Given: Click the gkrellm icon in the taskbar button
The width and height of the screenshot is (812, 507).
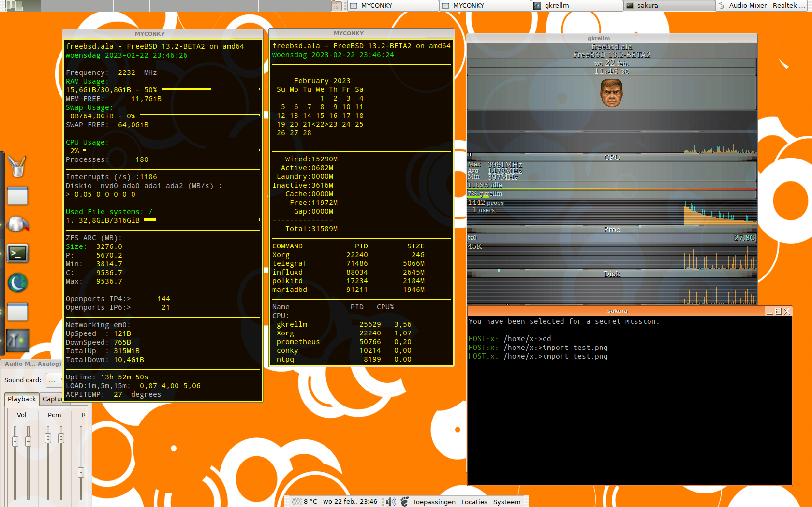Looking at the screenshot, I should pos(537,6).
